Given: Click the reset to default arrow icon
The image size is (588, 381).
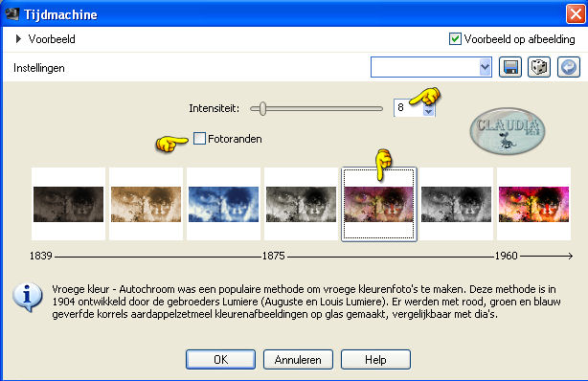Looking at the screenshot, I should tap(569, 68).
